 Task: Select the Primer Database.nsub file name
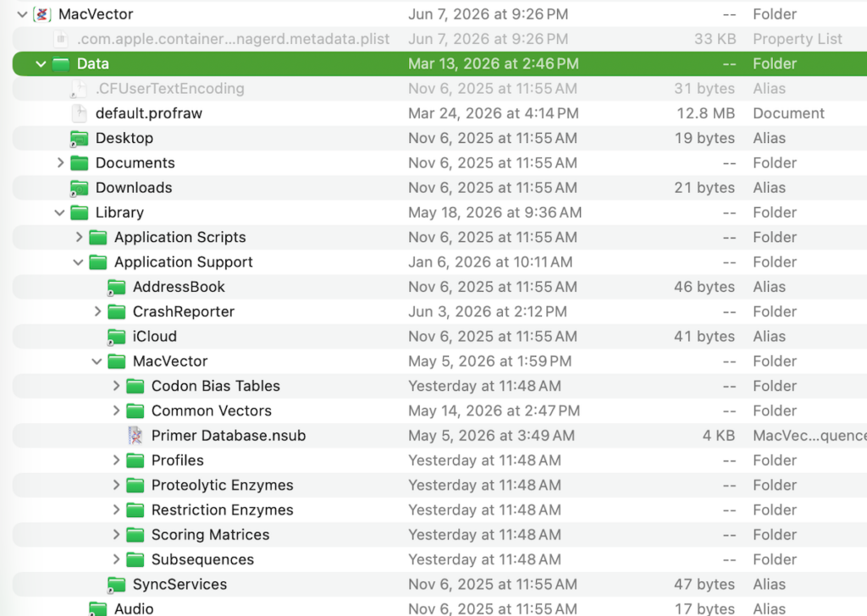[x=229, y=436]
